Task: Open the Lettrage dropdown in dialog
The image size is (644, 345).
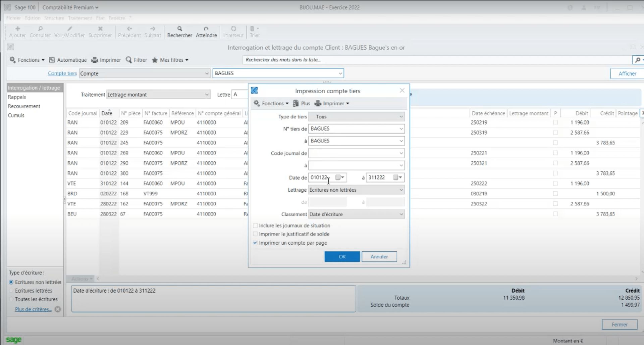Action: pyautogui.click(x=401, y=190)
